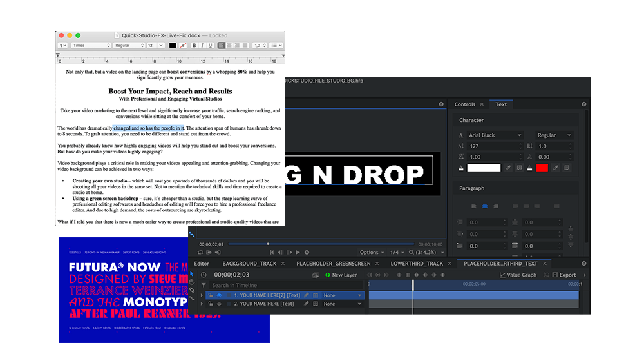
Task: Click the play button under the viewer
Action: tap(297, 252)
